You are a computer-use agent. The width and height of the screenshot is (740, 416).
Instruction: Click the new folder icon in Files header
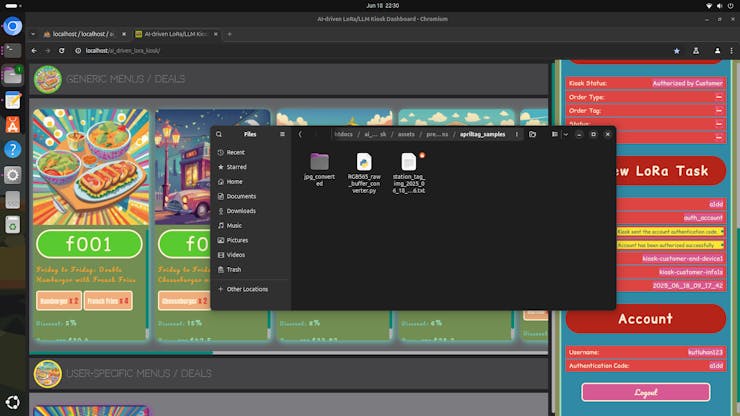point(532,134)
